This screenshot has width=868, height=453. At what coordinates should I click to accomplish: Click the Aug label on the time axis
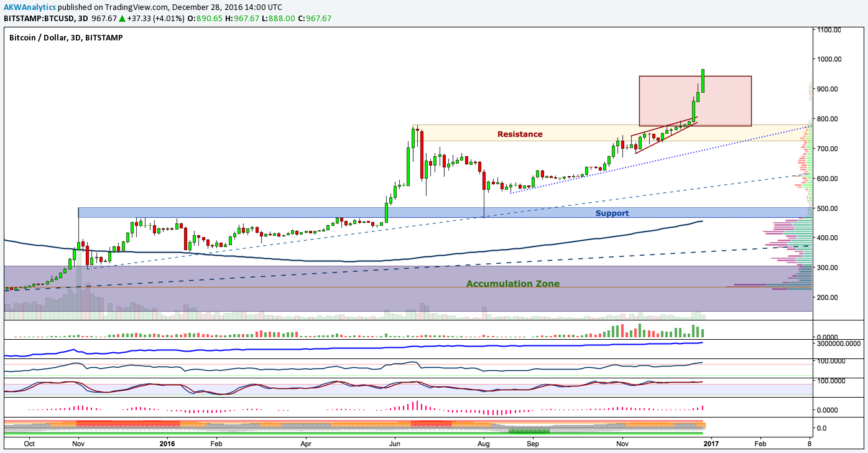point(484,444)
